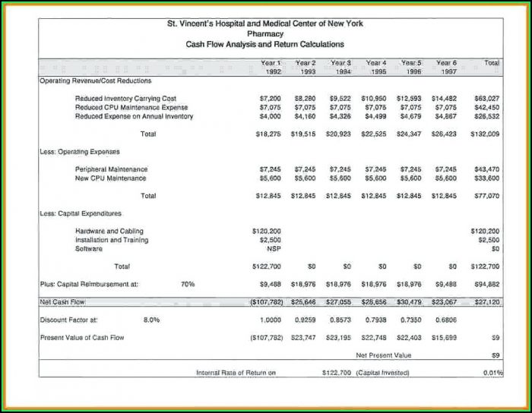Image resolution: width=532 pixels, height=413 pixels.
Task: Click the $12,593 value
Action: coord(409,99)
